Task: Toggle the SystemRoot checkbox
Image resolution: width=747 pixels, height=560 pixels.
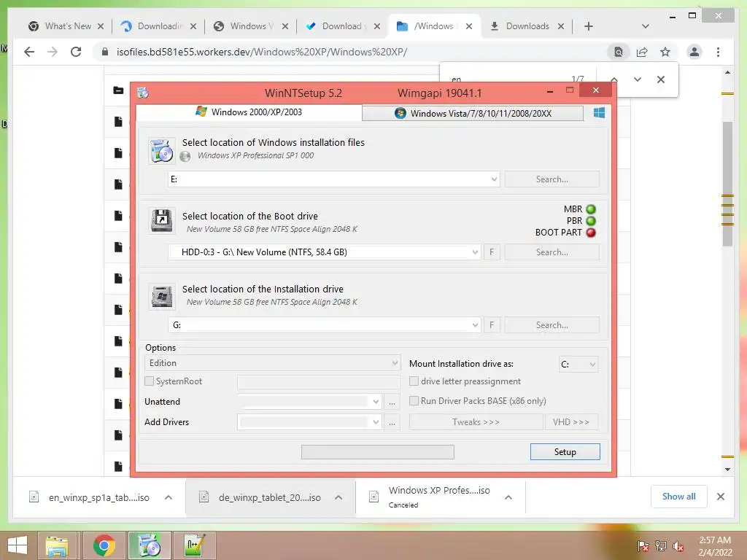Action: pyautogui.click(x=150, y=381)
